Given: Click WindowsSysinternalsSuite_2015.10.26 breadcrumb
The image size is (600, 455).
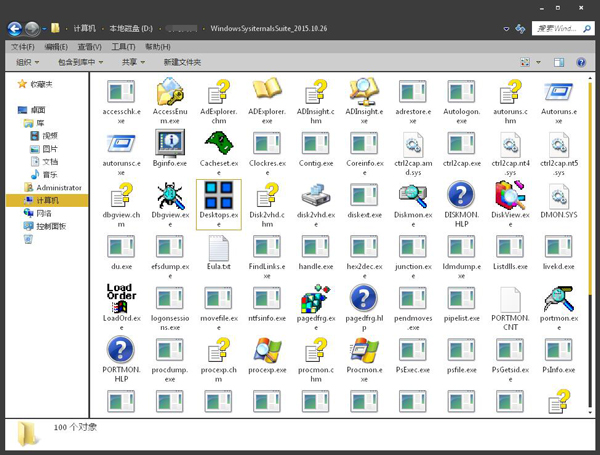Looking at the screenshot, I should pyautogui.click(x=269, y=28).
